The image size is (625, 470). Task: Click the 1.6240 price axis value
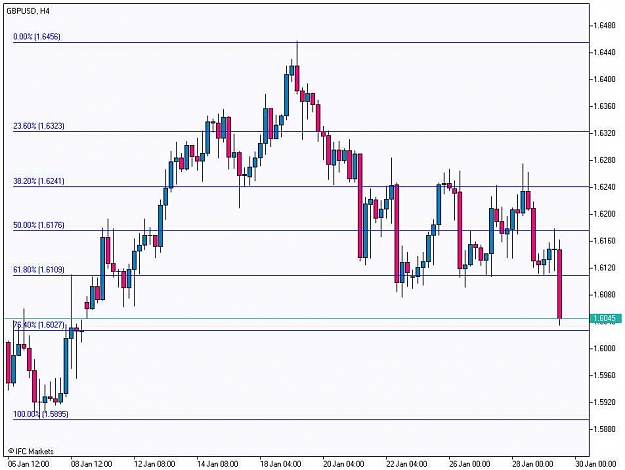point(604,187)
